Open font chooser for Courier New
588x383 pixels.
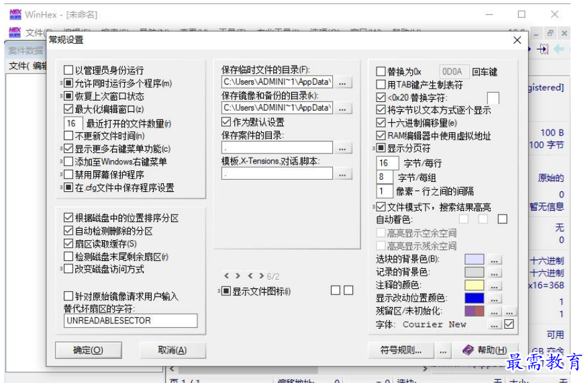pos(494,325)
